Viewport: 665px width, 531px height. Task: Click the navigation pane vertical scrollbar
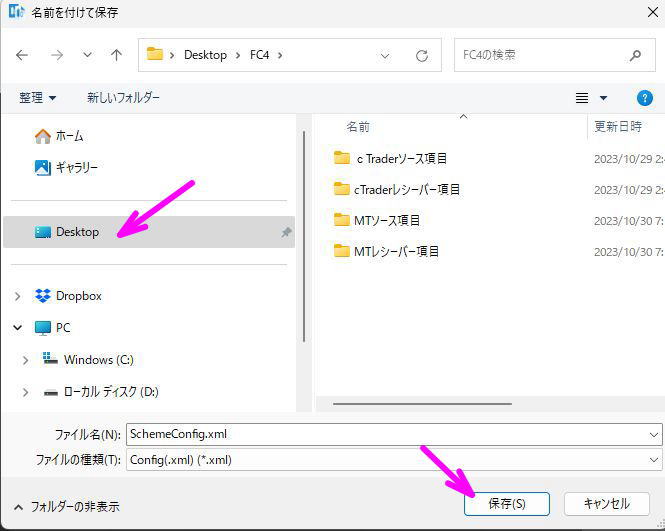click(x=304, y=237)
